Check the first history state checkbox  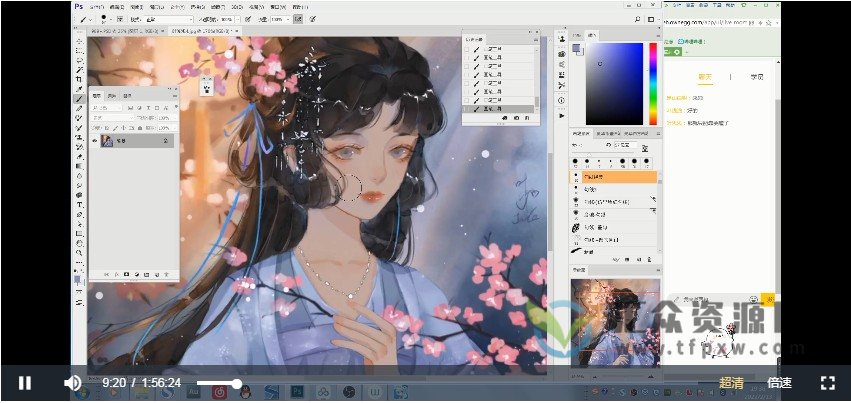[x=466, y=48]
